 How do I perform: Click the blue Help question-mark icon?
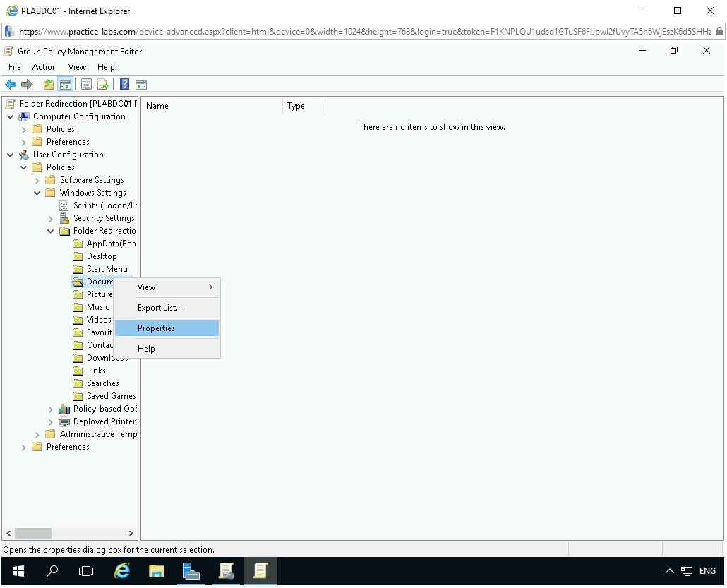124,85
